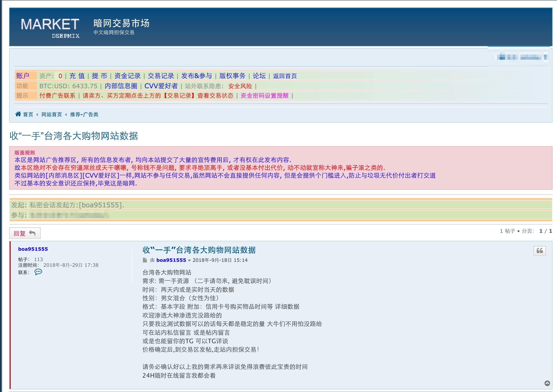Click 付费广告联系 paid ad contact
The height and width of the screenshot is (392, 557).
pos(58,96)
